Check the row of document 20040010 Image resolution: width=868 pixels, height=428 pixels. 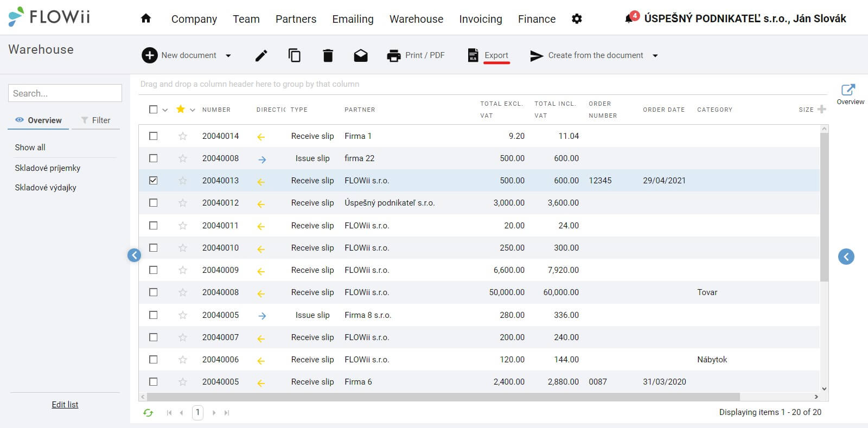tap(154, 248)
